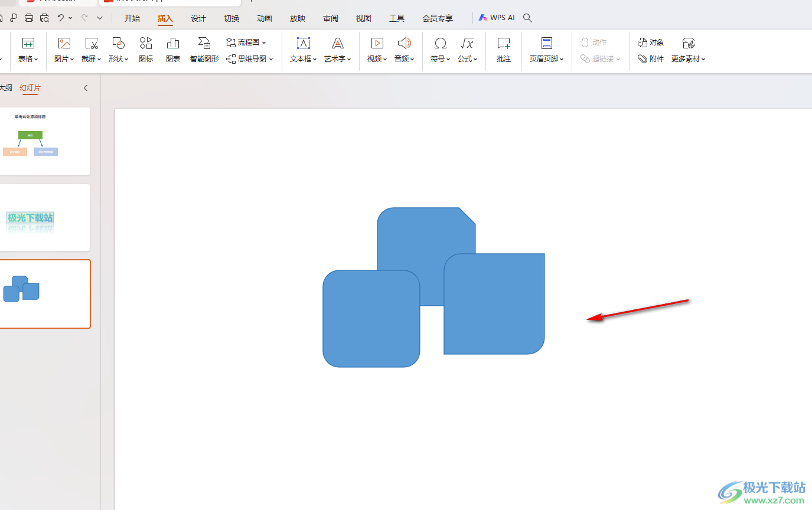The image size is (812, 510).
Task: Open the 形状 shapes gallery
Action: pyautogui.click(x=119, y=50)
